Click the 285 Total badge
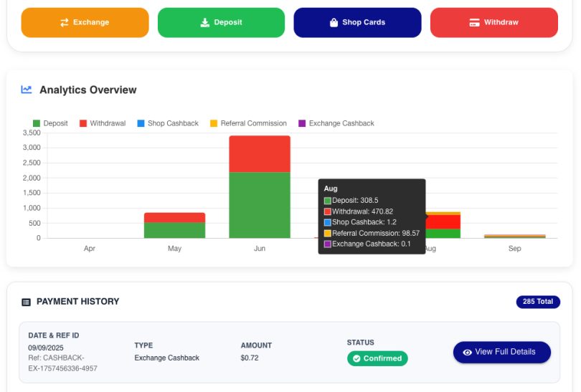Viewport: 581px width, 392px height. click(x=537, y=302)
